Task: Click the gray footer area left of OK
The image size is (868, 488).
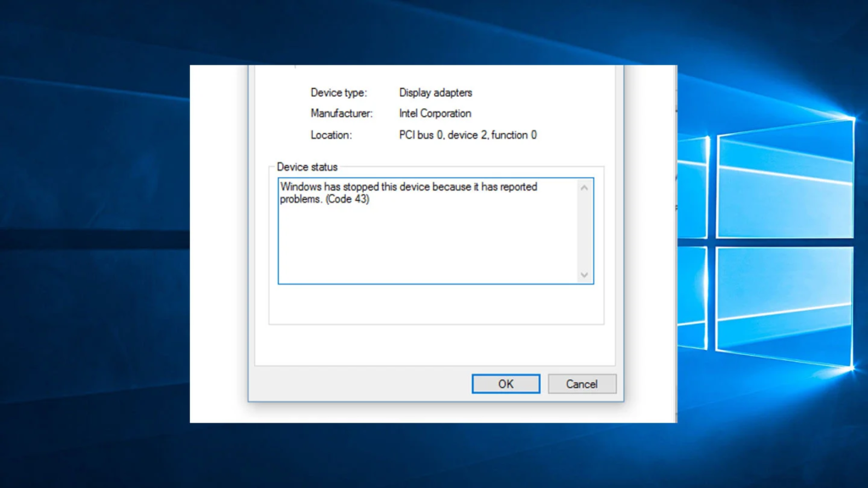Action: [x=359, y=384]
